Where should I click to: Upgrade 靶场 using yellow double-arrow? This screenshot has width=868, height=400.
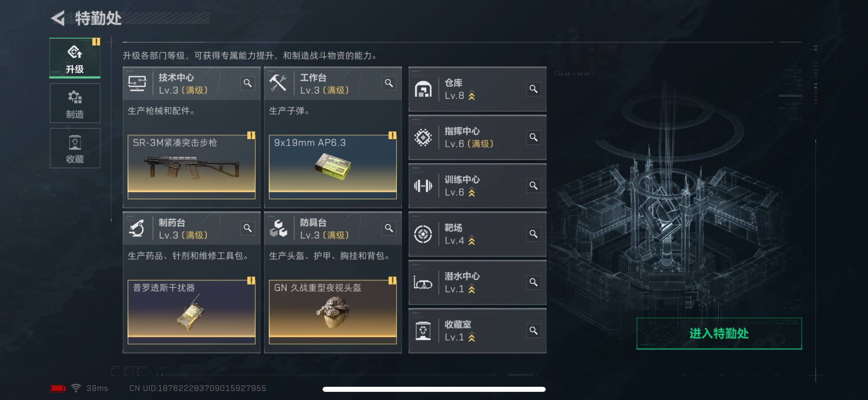(x=471, y=241)
